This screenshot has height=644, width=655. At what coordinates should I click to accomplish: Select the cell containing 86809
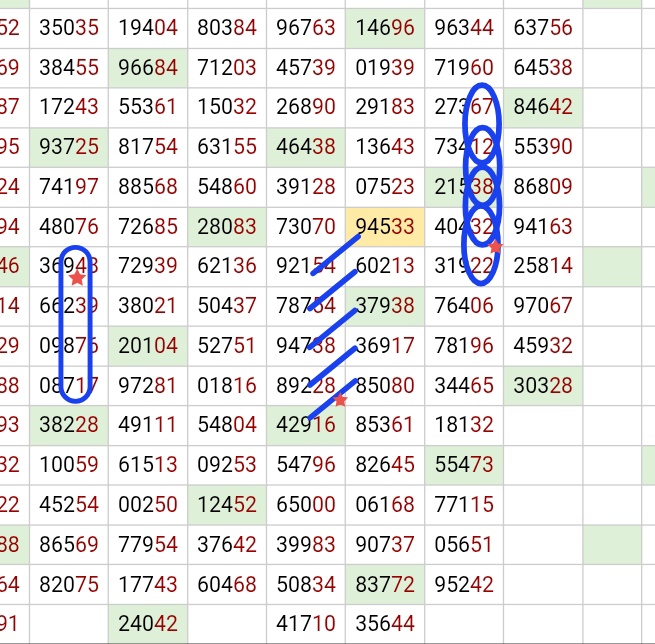[x=543, y=187]
